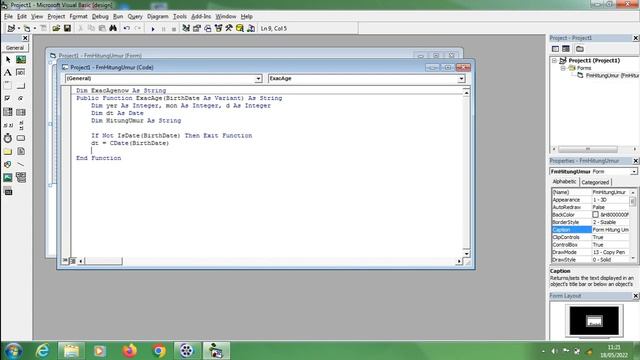Image resolution: width=640 pixels, height=360 pixels.
Task: Start the program with the Run arrow
Action: pyautogui.click(x=153, y=29)
